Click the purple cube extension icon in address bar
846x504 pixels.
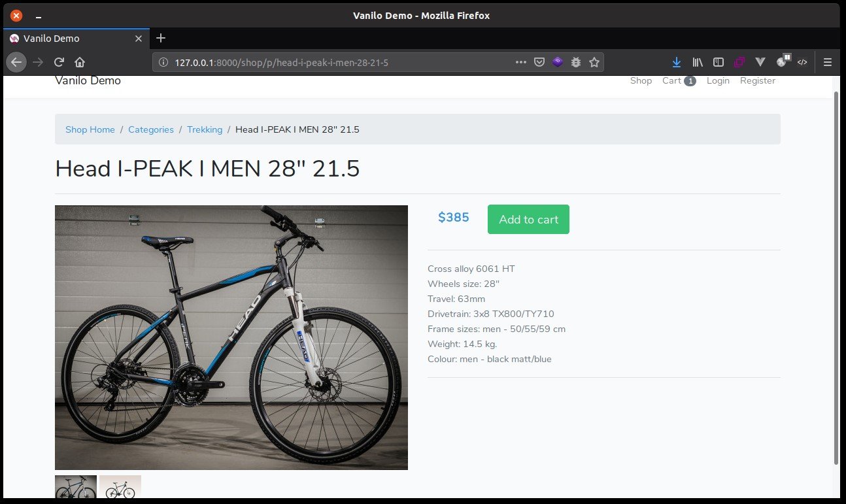557,62
